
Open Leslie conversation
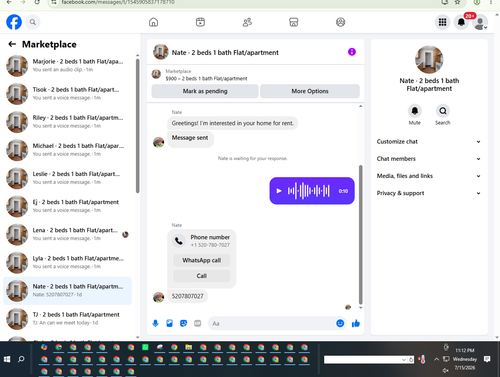pyautogui.click(x=67, y=178)
